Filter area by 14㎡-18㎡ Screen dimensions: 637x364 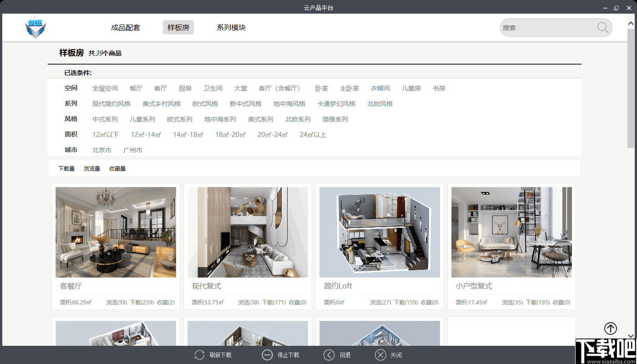[x=188, y=135]
